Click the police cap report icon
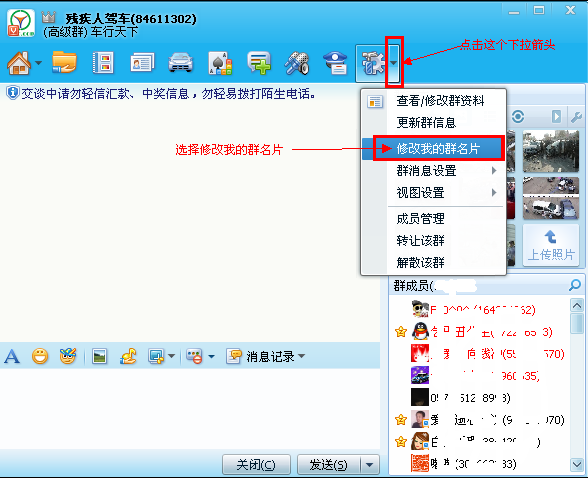 pyautogui.click(x=336, y=63)
